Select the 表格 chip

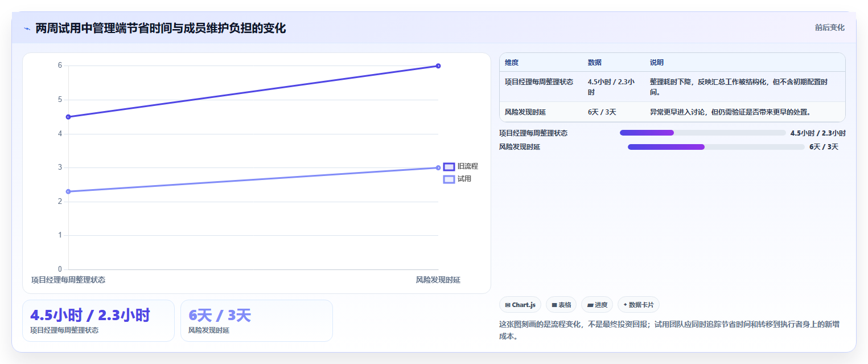561,305
